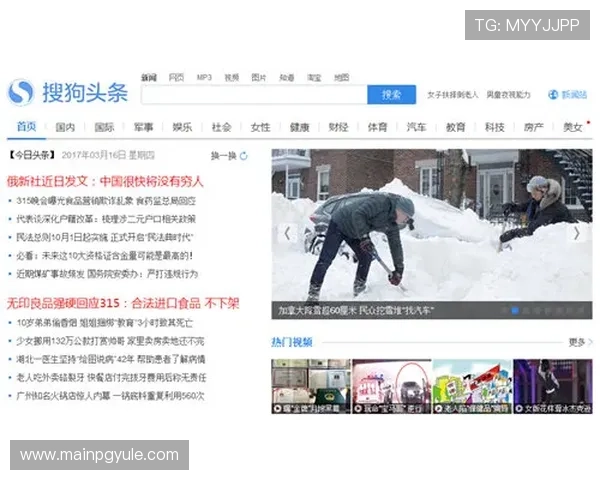Open the 汽车 navigation tab

point(416,127)
